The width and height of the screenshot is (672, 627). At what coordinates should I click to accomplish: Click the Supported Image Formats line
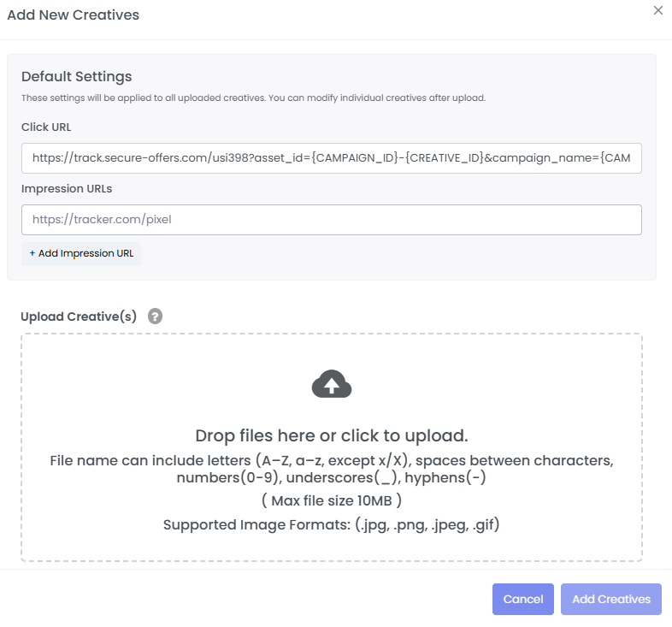[x=332, y=524]
